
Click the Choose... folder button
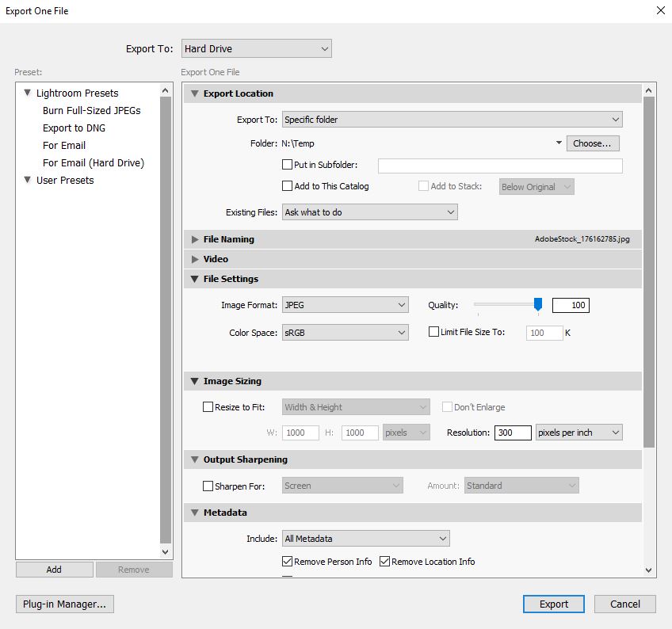(x=593, y=143)
